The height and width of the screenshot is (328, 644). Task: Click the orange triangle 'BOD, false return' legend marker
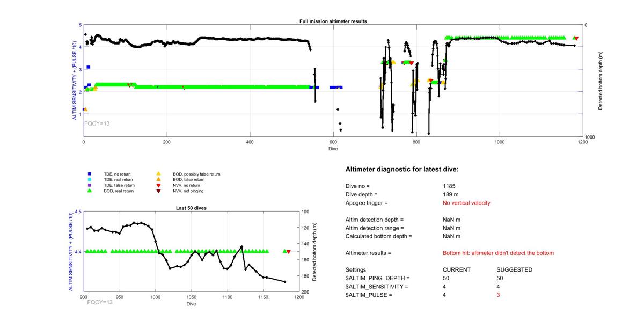point(158,179)
